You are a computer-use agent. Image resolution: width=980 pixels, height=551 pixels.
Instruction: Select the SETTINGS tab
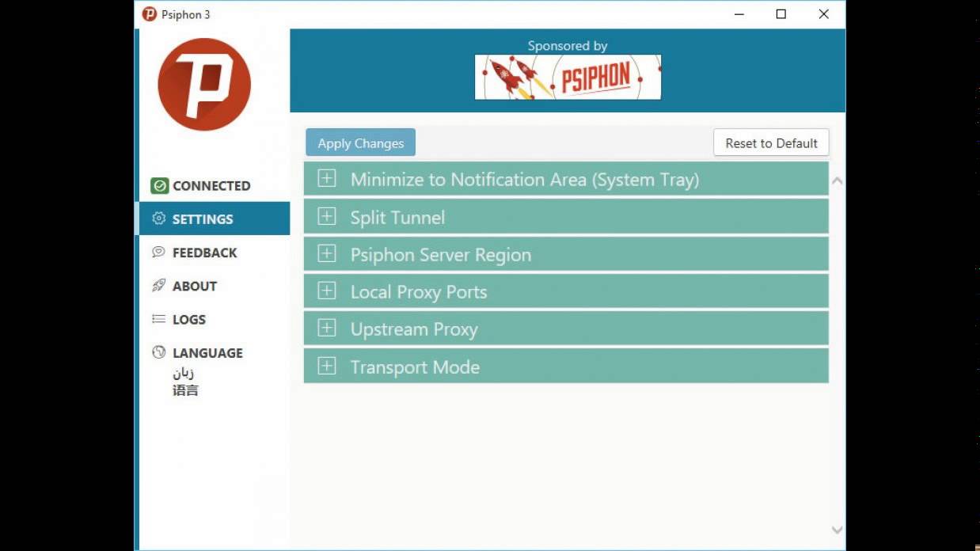[215, 219]
